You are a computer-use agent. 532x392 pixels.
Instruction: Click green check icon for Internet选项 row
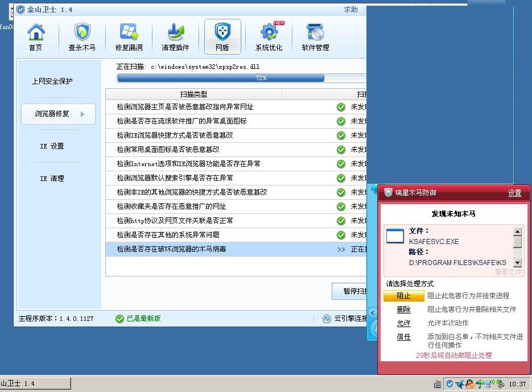point(341,164)
